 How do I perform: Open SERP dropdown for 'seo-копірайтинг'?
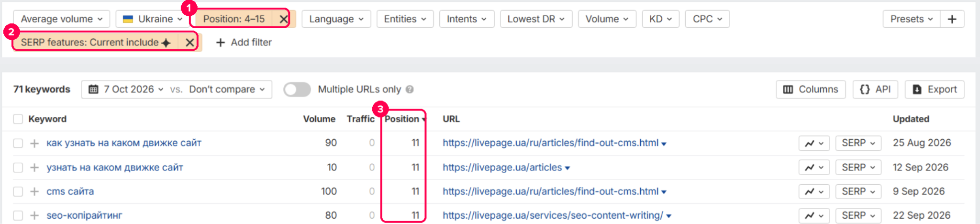click(x=858, y=215)
